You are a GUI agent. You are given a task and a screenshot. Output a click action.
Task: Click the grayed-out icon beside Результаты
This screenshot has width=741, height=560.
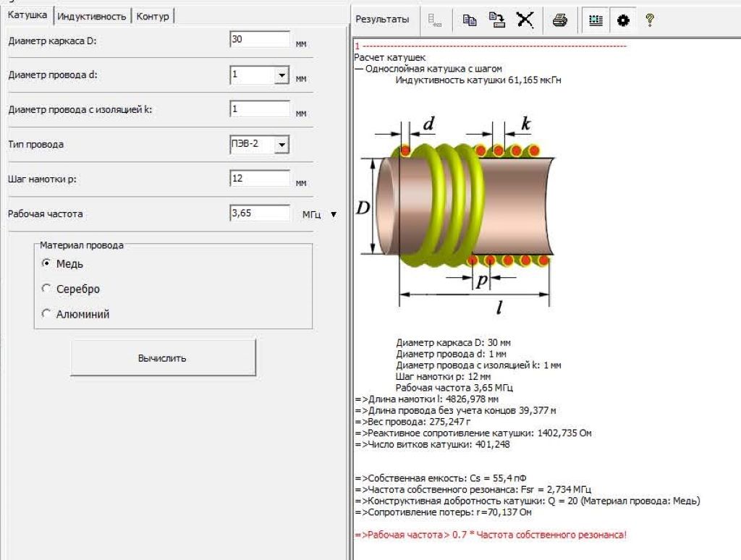coord(436,20)
